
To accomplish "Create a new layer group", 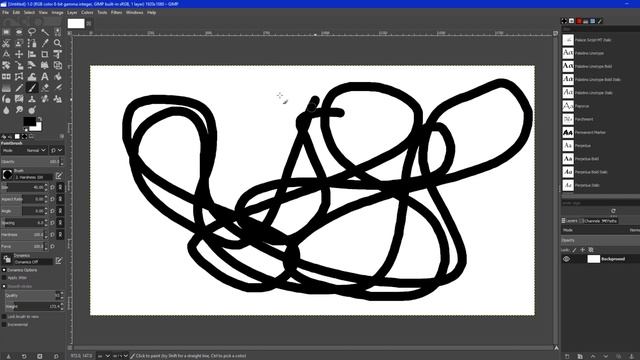I will [580, 356].
